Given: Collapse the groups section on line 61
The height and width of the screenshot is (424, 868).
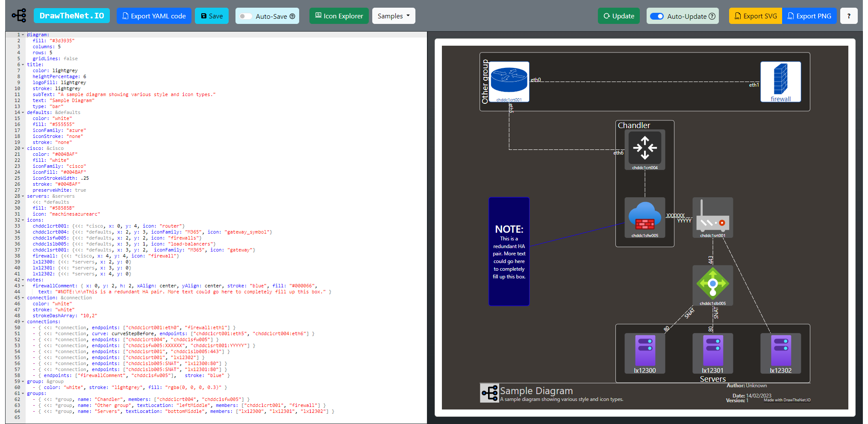Looking at the screenshot, I should click(x=23, y=393).
